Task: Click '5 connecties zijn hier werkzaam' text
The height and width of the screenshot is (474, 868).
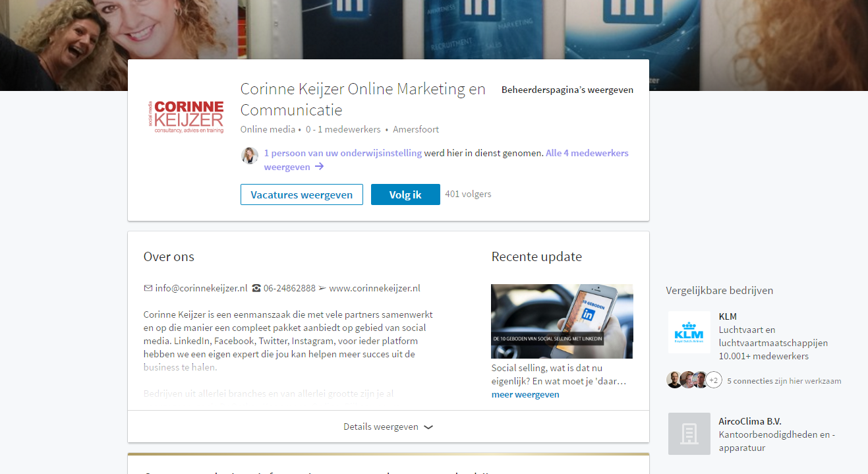Action: point(784,380)
